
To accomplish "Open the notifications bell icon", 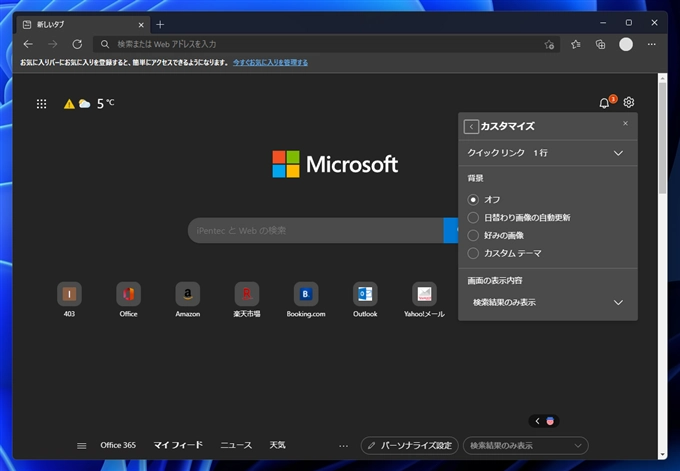I will pyautogui.click(x=604, y=103).
